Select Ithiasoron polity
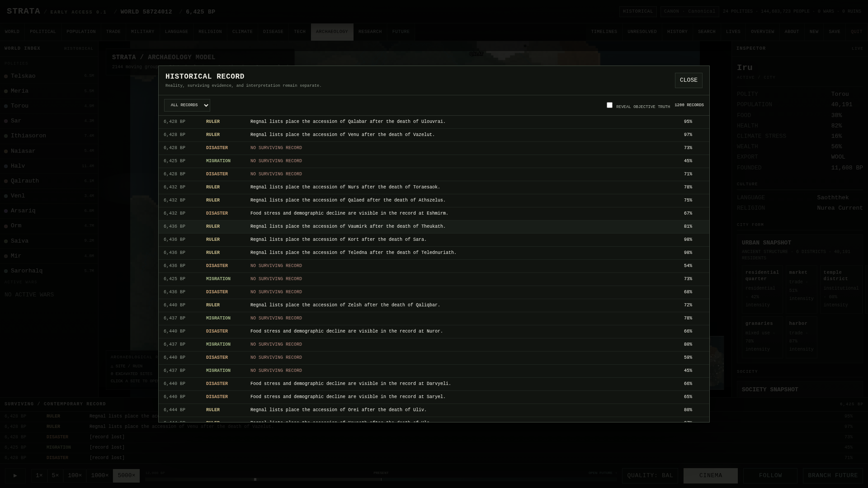 tap(49, 136)
